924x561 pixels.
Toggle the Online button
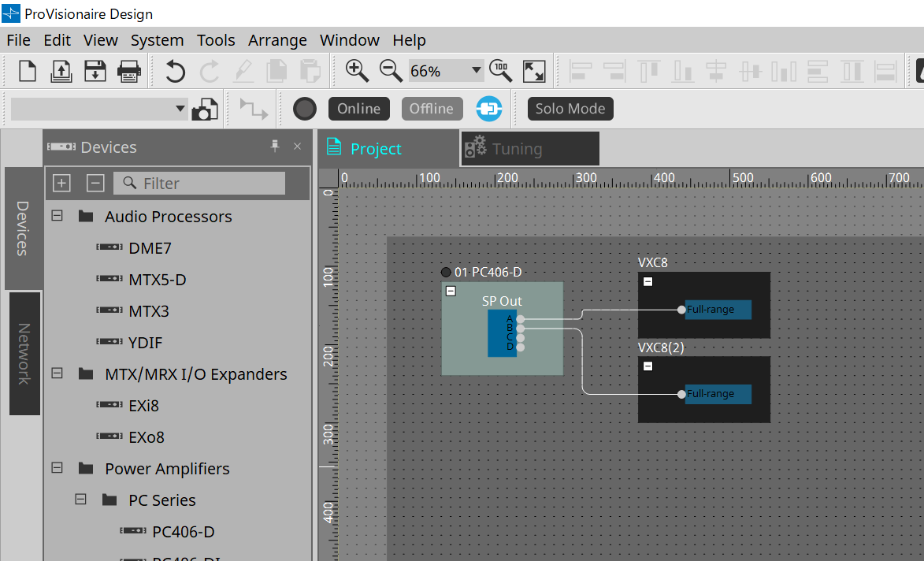tap(359, 109)
